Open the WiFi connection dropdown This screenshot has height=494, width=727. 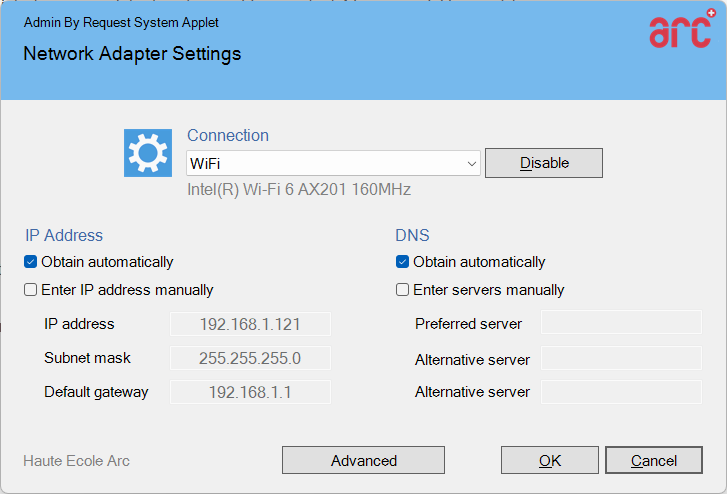coord(333,163)
